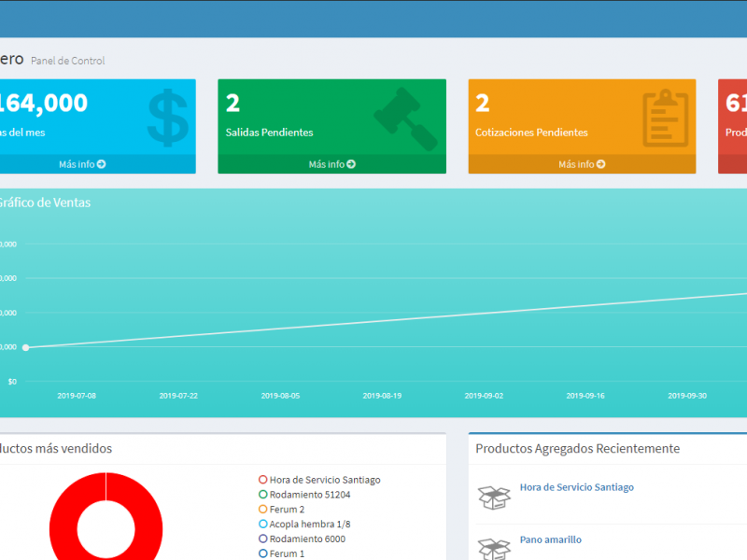
Task: Click the gavel icon on Salidas Pendientes card
Action: tap(405, 119)
